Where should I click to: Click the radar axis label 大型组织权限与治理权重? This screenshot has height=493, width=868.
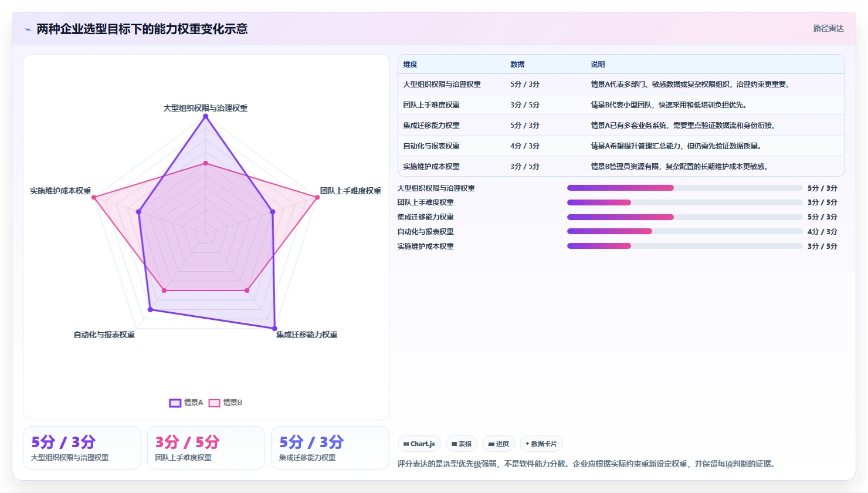205,108
